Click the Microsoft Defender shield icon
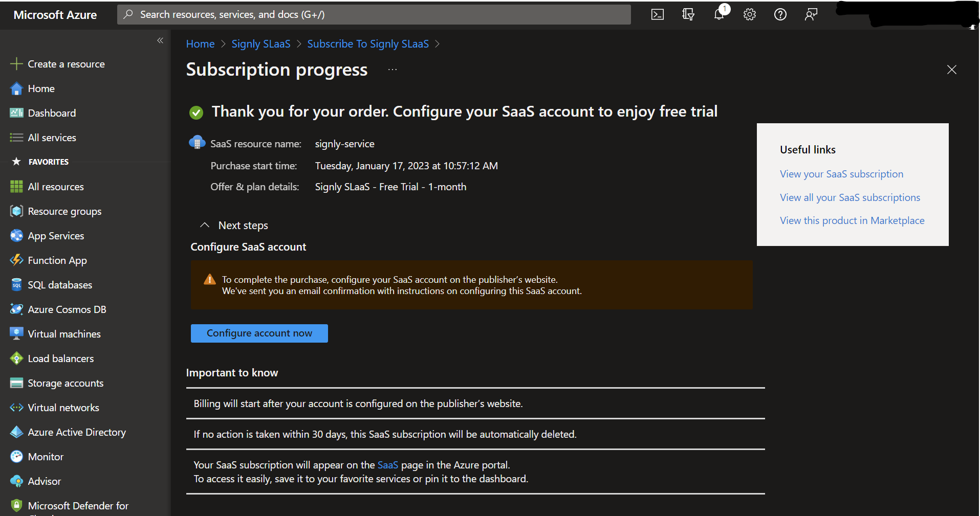 coord(16,506)
